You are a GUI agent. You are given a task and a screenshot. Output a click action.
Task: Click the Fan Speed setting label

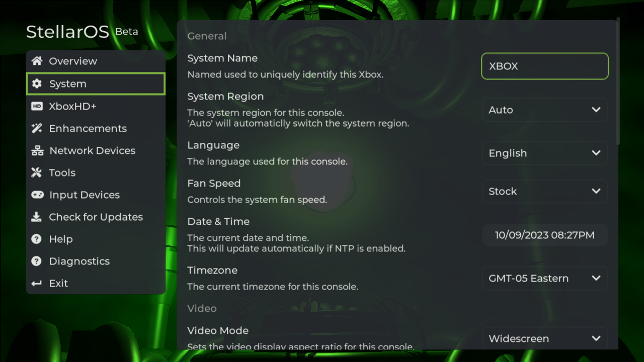(214, 184)
